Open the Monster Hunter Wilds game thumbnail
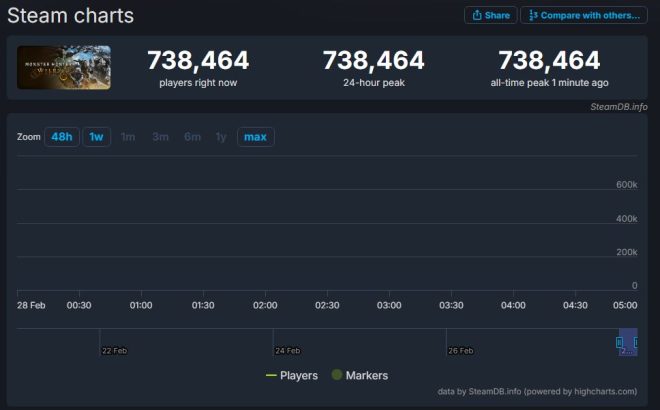660x410 pixels. (x=64, y=67)
